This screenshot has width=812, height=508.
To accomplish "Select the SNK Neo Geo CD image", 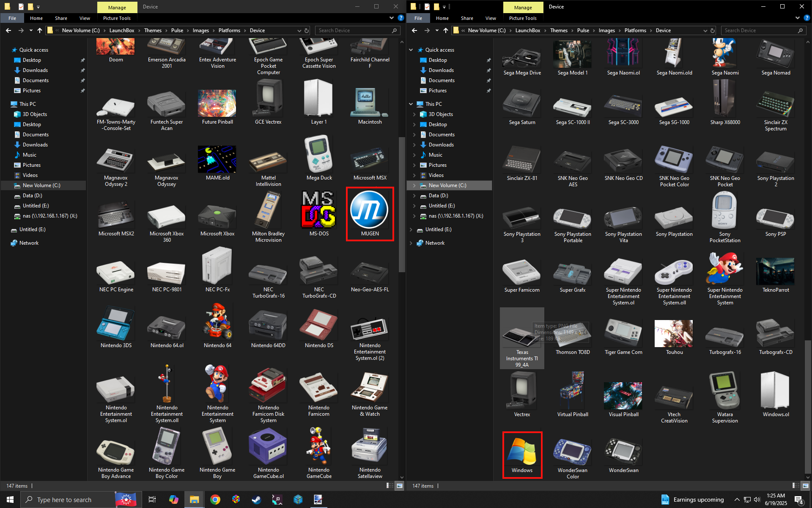I will [623, 165].
